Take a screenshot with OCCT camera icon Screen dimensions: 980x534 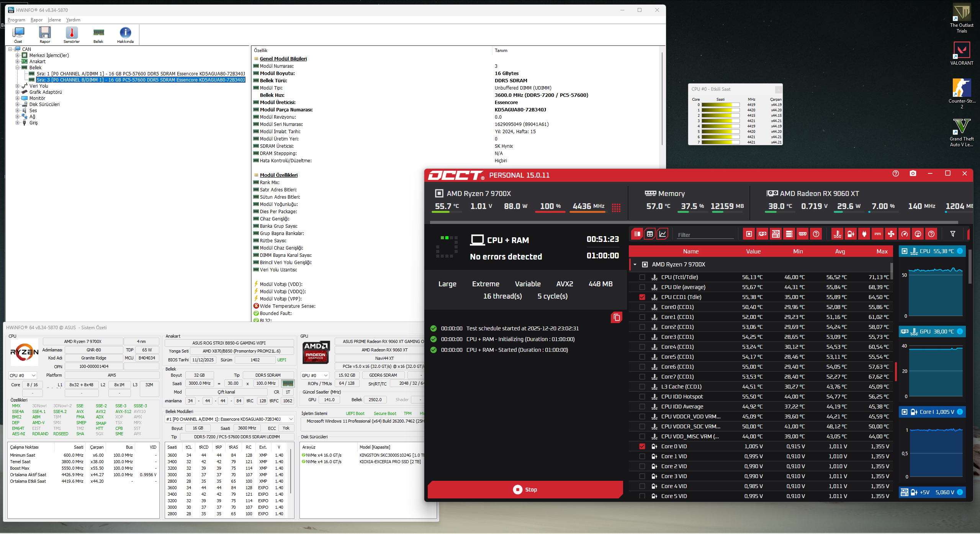click(x=913, y=174)
